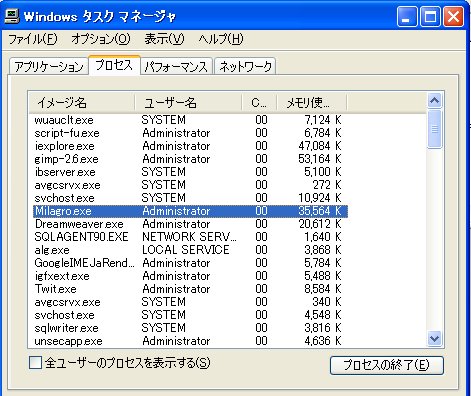This screenshot has height=396, width=471.
Task: Select the iexplore.exe process
Action: click(190, 146)
